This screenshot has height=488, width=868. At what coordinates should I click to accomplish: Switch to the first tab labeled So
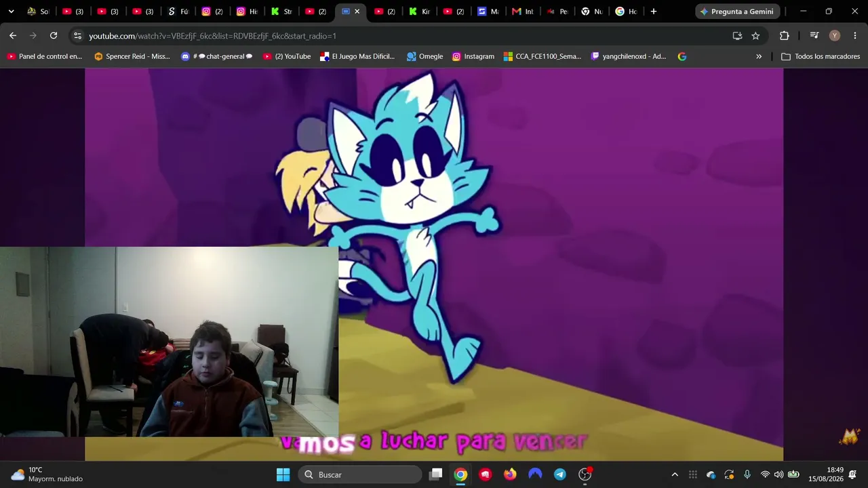tap(38, 12)
